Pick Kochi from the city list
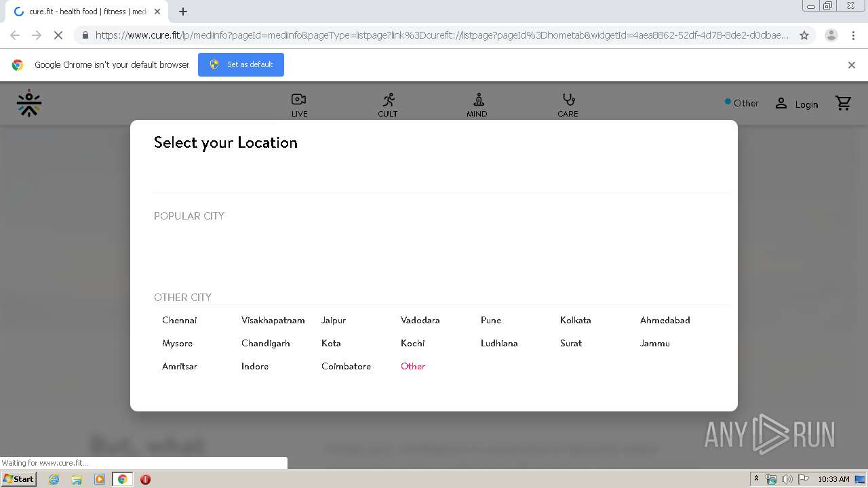Viewport: 868px width, 488px height. [412, 343]
